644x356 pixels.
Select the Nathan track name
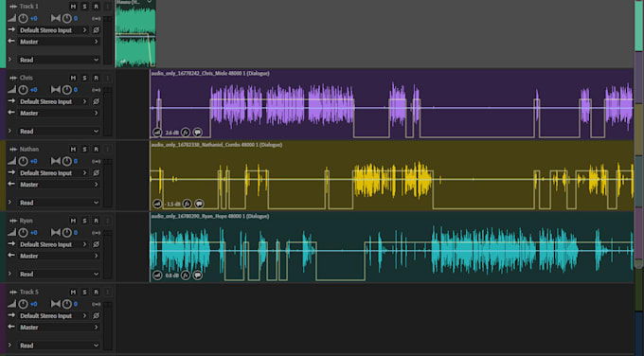point(29,149)
